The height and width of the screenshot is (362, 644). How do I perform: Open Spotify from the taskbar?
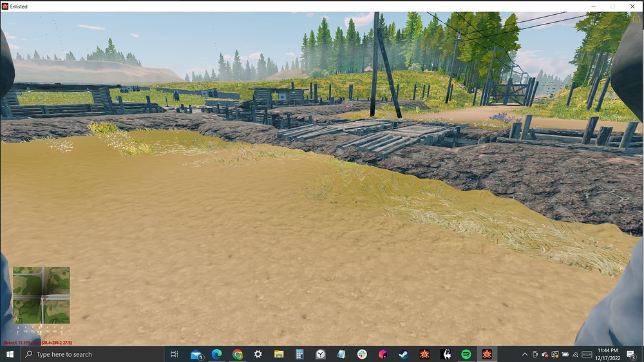(x=466, y=354)
